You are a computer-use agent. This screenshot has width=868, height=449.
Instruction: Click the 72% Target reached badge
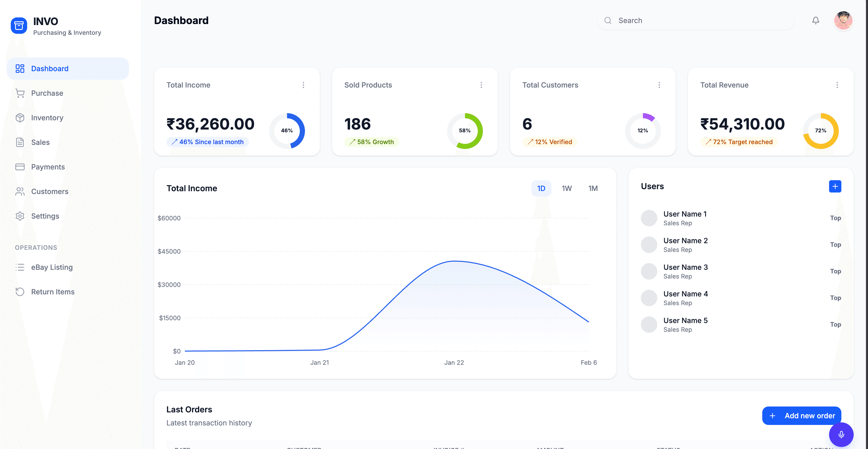pos(739,142)
